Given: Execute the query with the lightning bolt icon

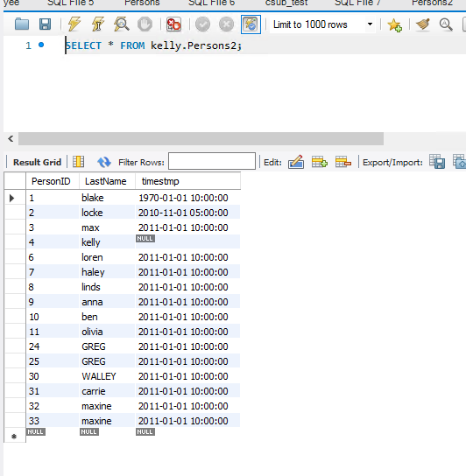Looking at the screenshot, I should pos(74,24).
